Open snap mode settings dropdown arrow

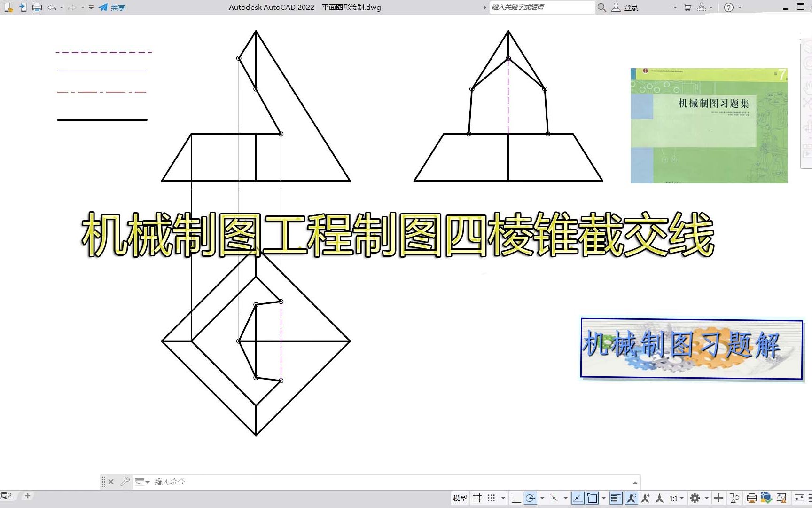(503, 498)
